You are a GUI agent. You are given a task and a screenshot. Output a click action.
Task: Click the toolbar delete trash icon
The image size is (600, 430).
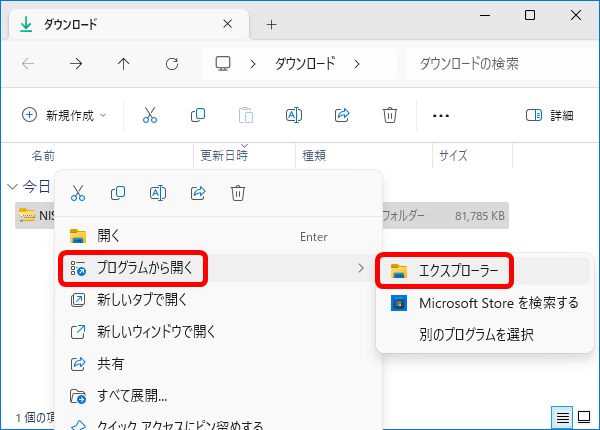tap(390, 115)
